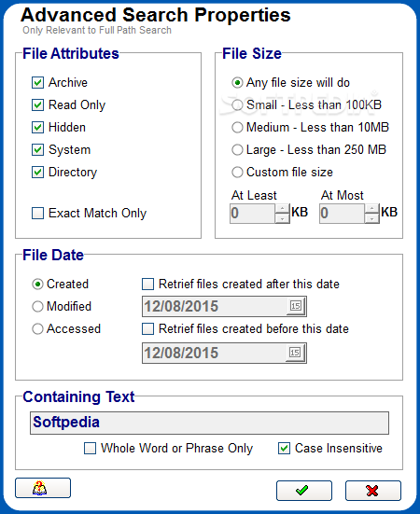Uncheck the Directory attribute
Screen dimensions: 420x514
(x=37, y=172)
